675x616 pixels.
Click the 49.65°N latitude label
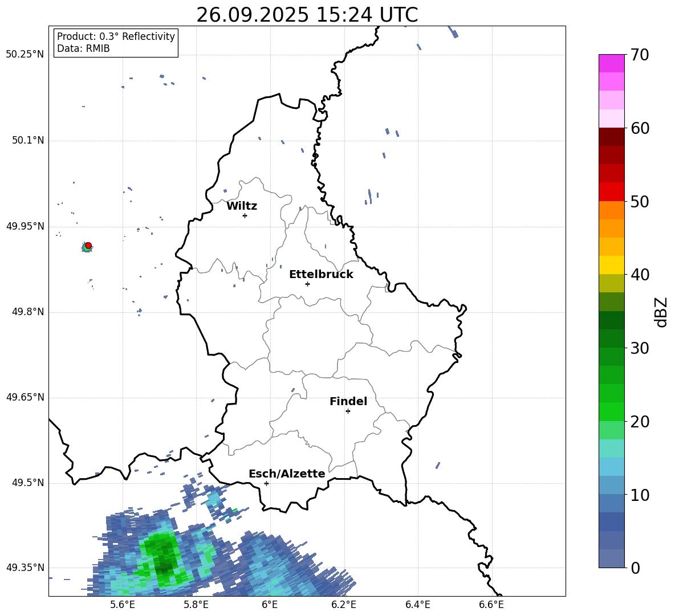pos(25,397)
